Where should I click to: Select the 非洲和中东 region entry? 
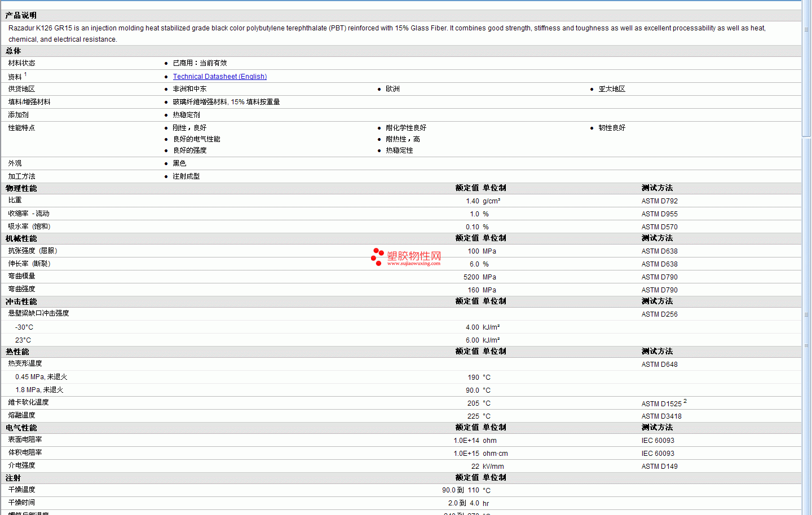click(189, 89)
